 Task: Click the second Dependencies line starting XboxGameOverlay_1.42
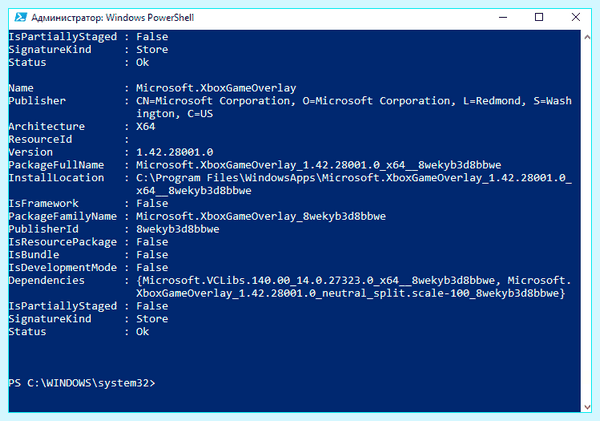(x=351, y=294)
